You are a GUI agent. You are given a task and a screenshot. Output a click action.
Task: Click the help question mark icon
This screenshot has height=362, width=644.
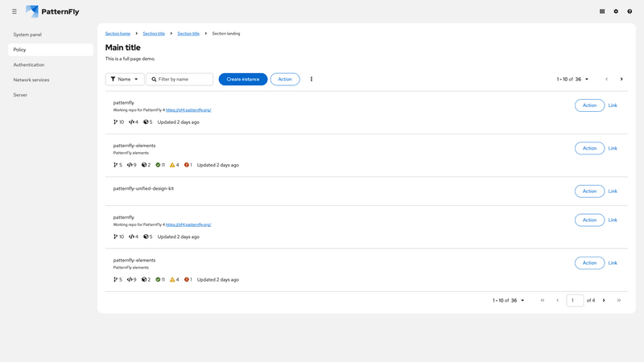click(630, 11)
